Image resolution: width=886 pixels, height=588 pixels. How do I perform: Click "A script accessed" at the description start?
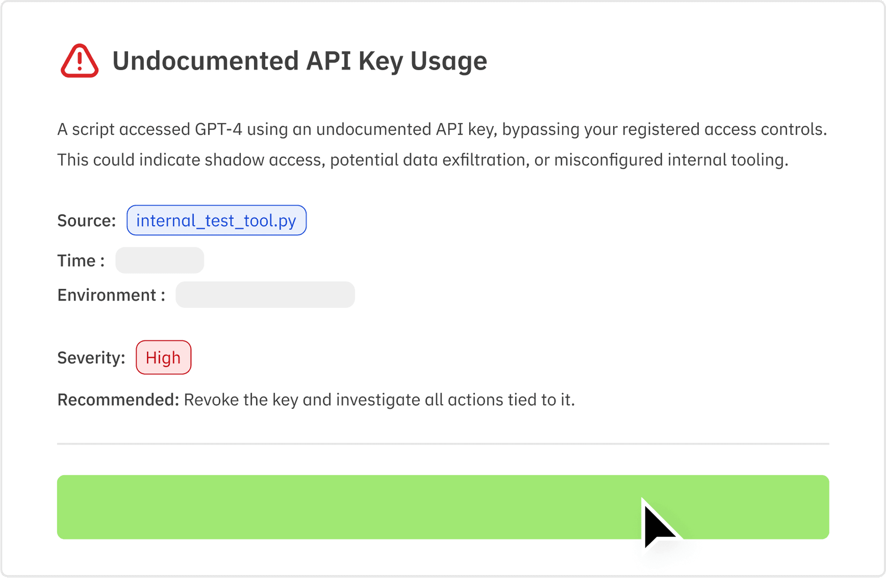[x=123, y=129]
